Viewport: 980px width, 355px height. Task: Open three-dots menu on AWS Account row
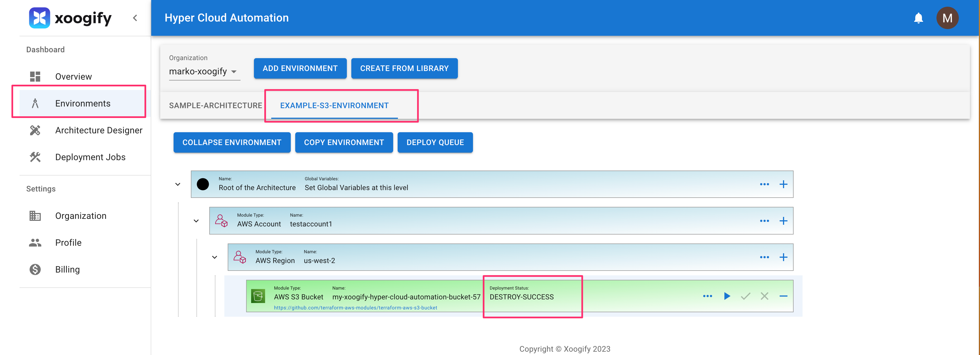tap(764, 221)
